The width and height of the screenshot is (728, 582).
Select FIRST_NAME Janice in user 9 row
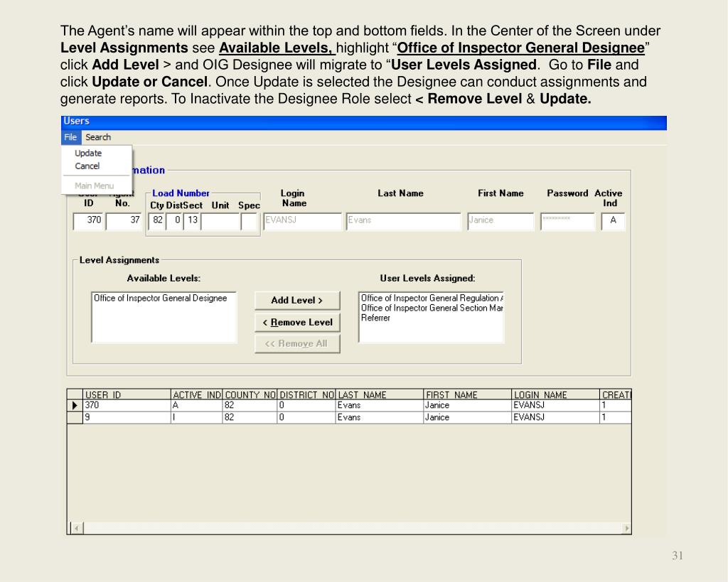click(468, 417)
